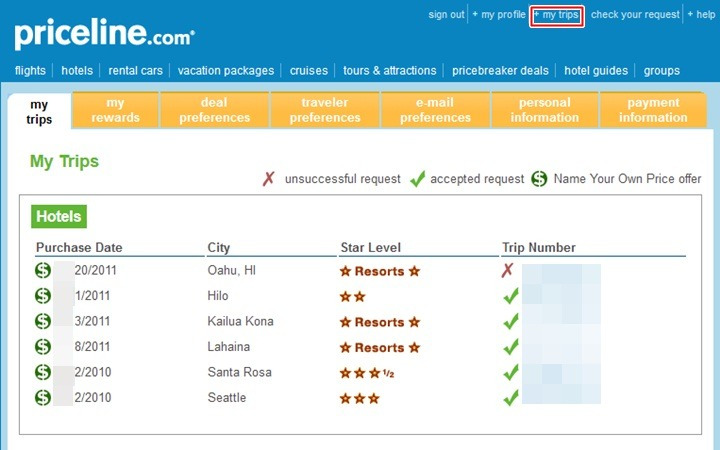Click the sign out link
Viewport: 720px width, 450px height.
click(446, 15)
